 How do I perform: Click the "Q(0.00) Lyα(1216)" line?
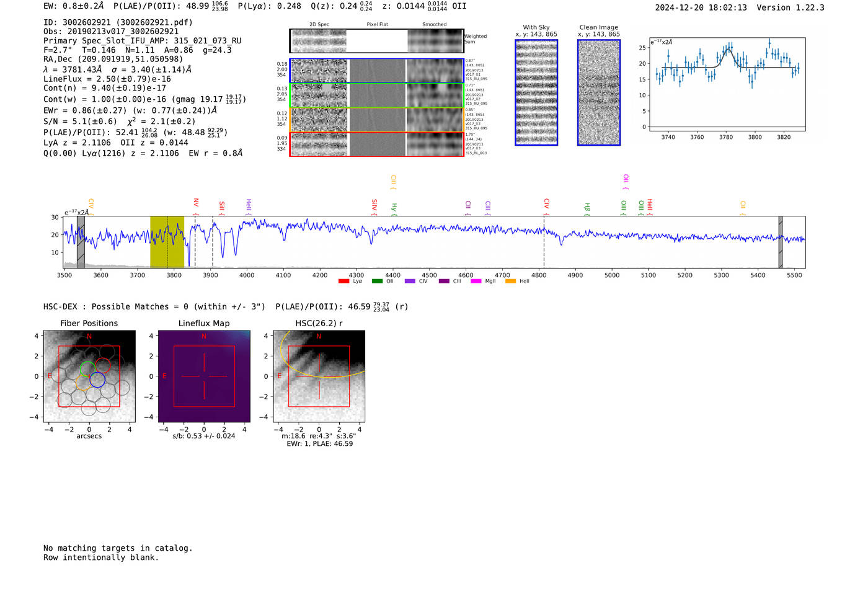click(143, 153)
